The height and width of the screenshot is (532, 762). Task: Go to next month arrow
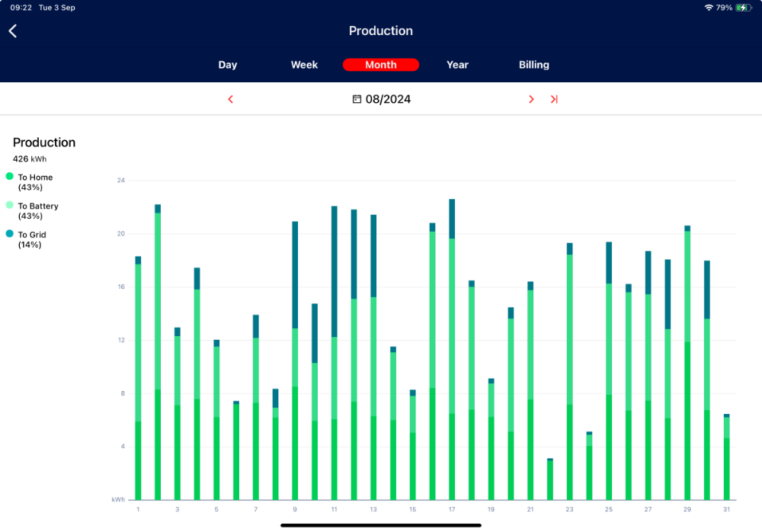click(x=531, y=99)
